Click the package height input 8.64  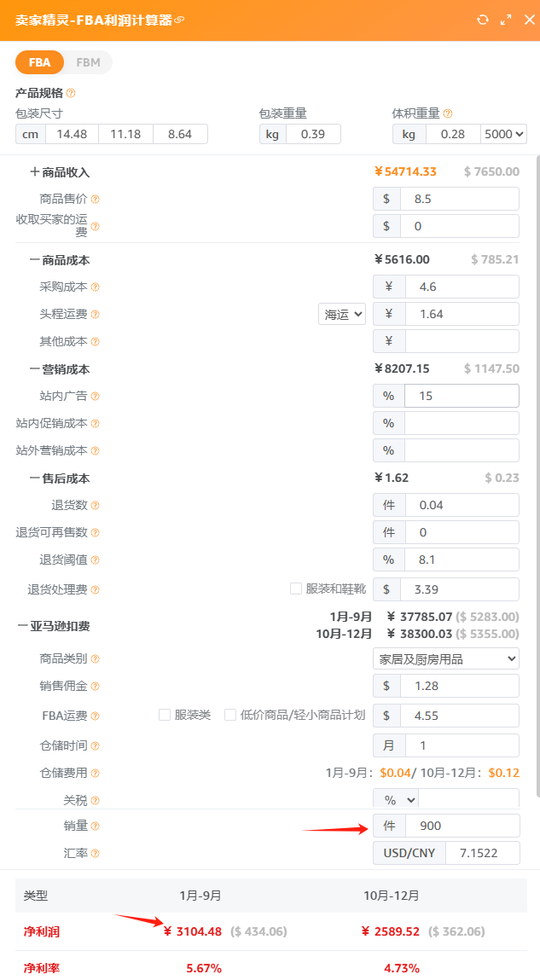(180, 134)
